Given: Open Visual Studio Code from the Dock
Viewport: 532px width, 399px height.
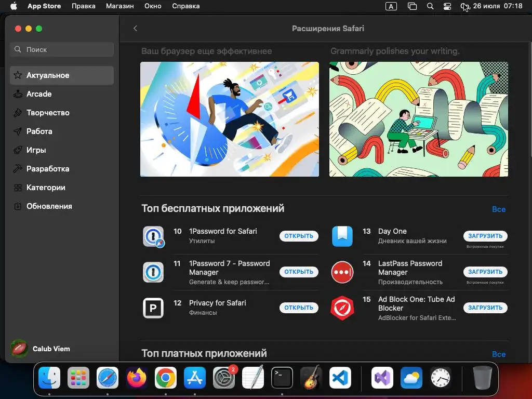Looking at the screenshot, I should pos(340,378).
